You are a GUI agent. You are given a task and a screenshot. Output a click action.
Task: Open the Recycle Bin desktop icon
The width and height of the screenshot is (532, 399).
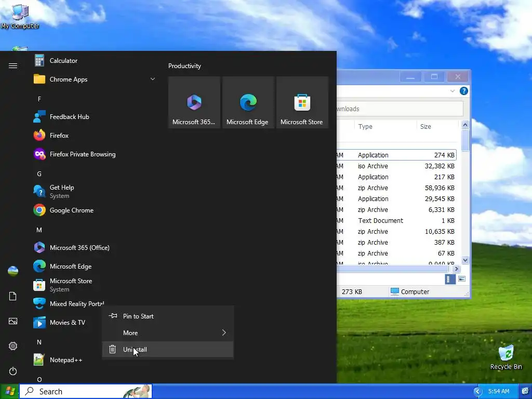click(x=506, y=357)
